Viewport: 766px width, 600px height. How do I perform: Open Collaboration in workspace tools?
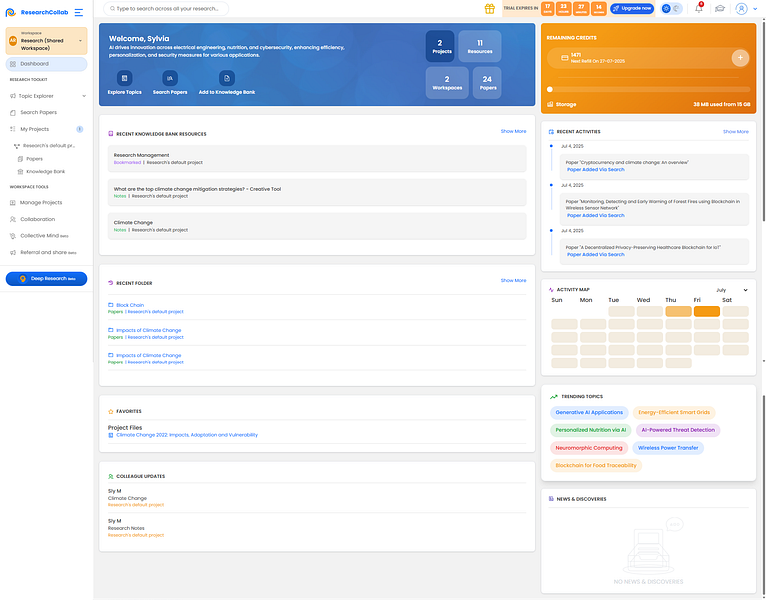tap(38, 219)
